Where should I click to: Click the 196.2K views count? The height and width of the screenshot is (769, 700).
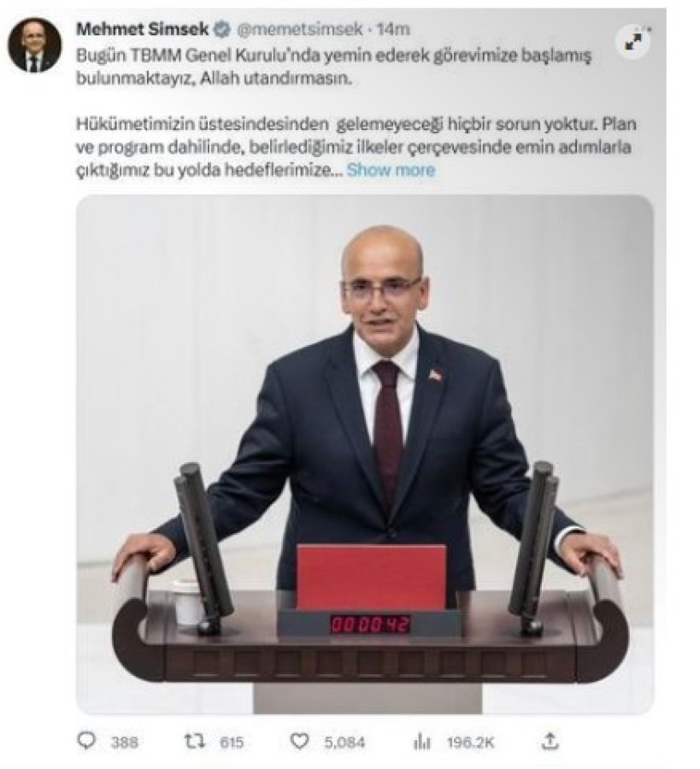(470, 742)
